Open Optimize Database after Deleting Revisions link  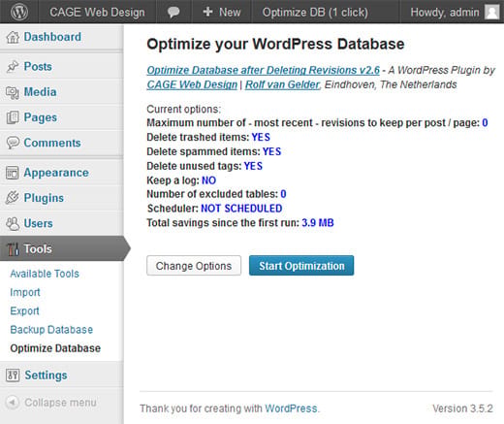coord(264,70)
